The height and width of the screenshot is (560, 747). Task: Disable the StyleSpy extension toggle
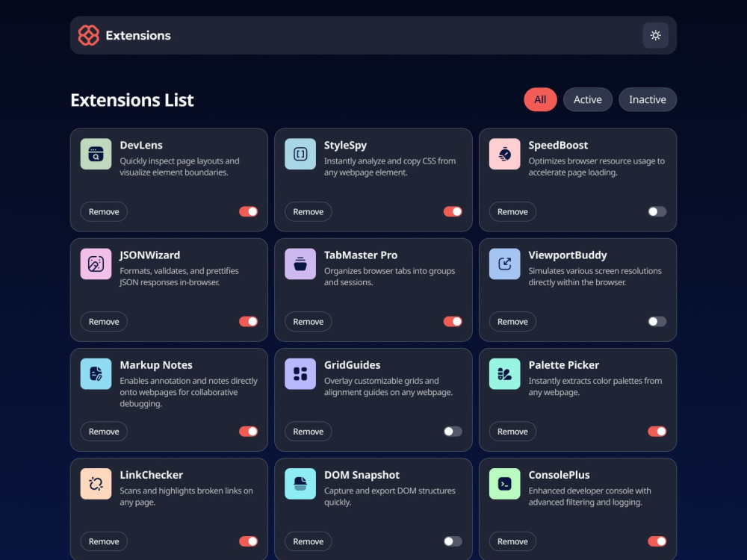[x=453, y=211]
